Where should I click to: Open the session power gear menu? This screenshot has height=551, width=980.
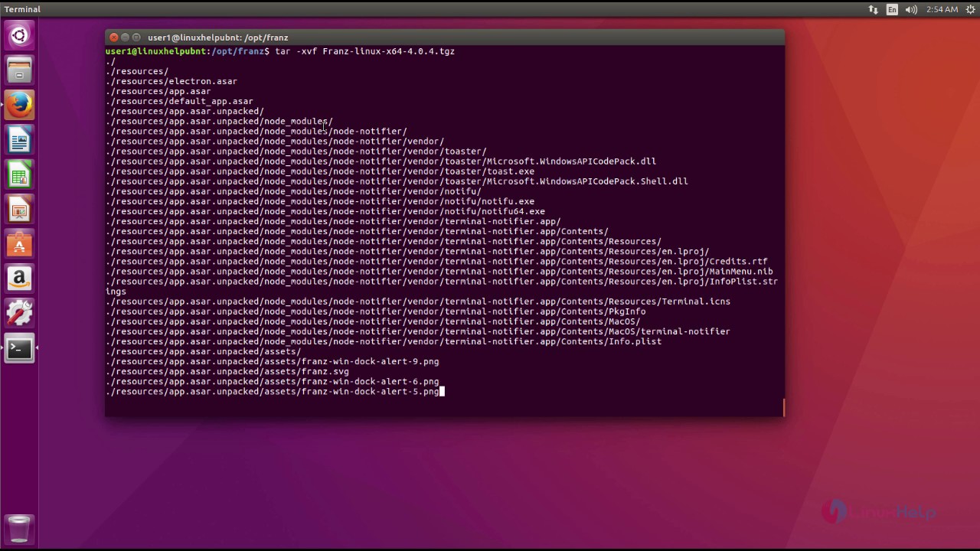coord(970,9)
